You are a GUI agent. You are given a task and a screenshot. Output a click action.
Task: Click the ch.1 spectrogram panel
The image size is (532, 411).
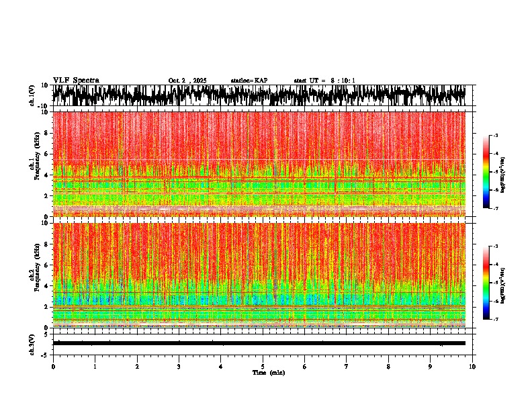(259, 164)
